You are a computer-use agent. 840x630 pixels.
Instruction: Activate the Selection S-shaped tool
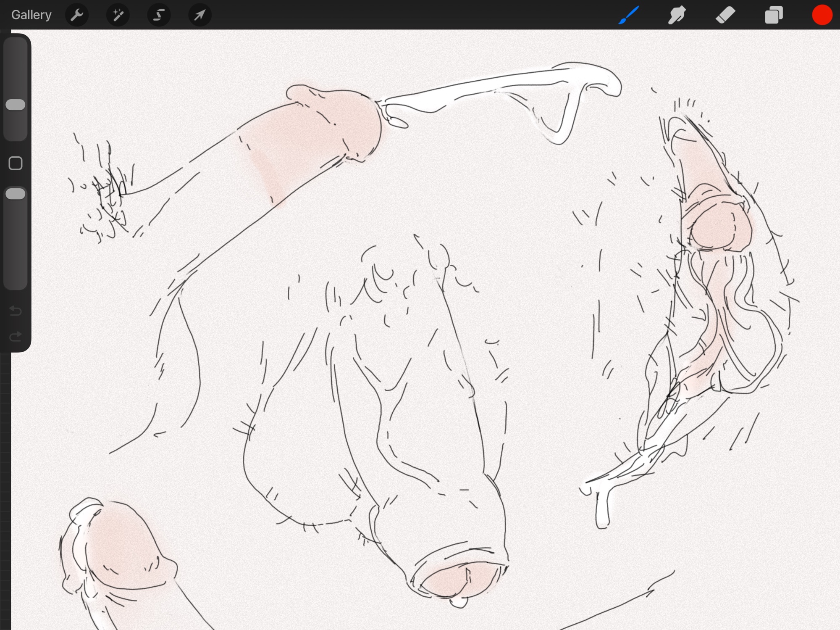(159, 15)
